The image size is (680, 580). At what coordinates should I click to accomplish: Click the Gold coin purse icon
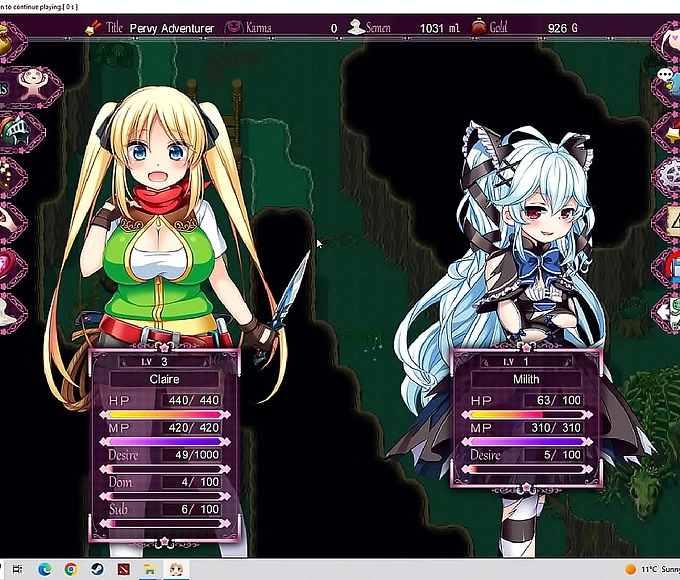(478, 27)
